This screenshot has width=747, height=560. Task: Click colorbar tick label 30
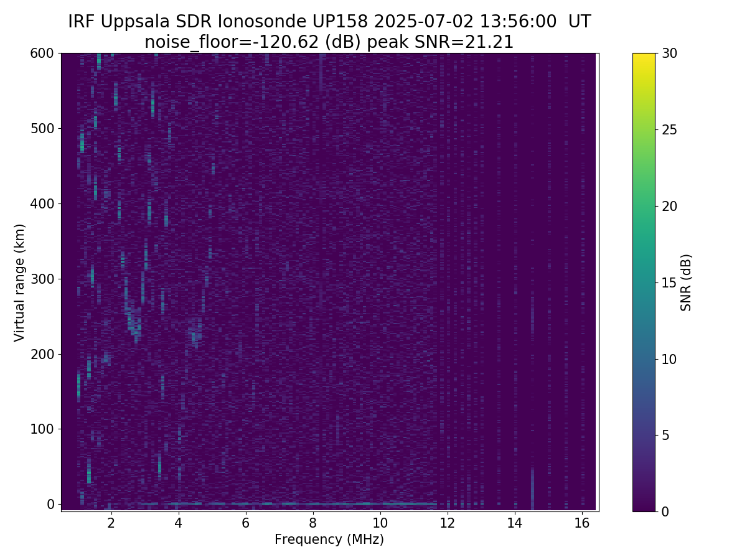(669, 54)
